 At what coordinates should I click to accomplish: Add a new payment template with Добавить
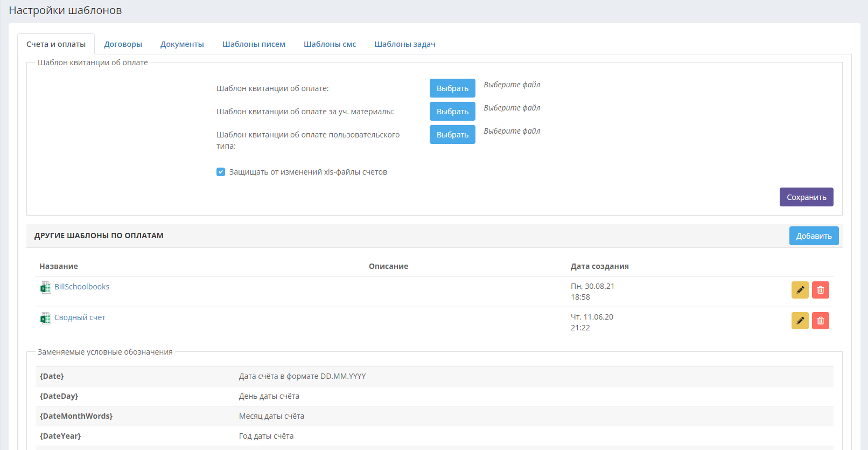[x=814, y=236]
